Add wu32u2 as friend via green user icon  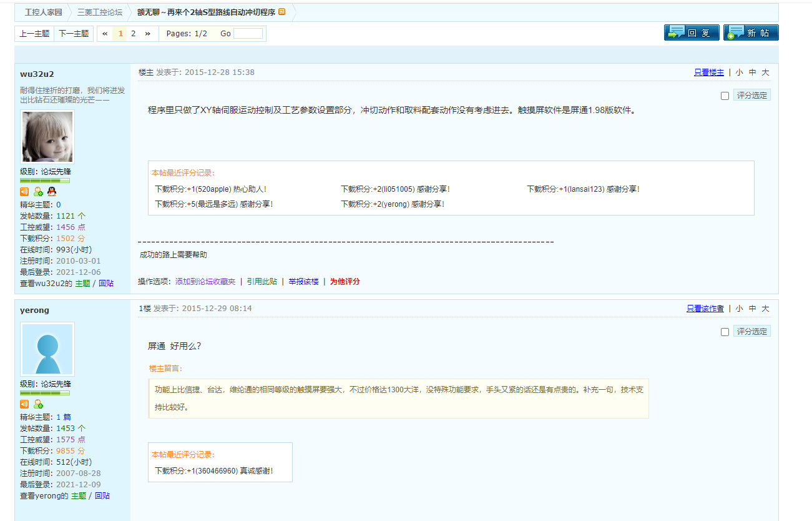pyautogui.click(x=38, y=192)
